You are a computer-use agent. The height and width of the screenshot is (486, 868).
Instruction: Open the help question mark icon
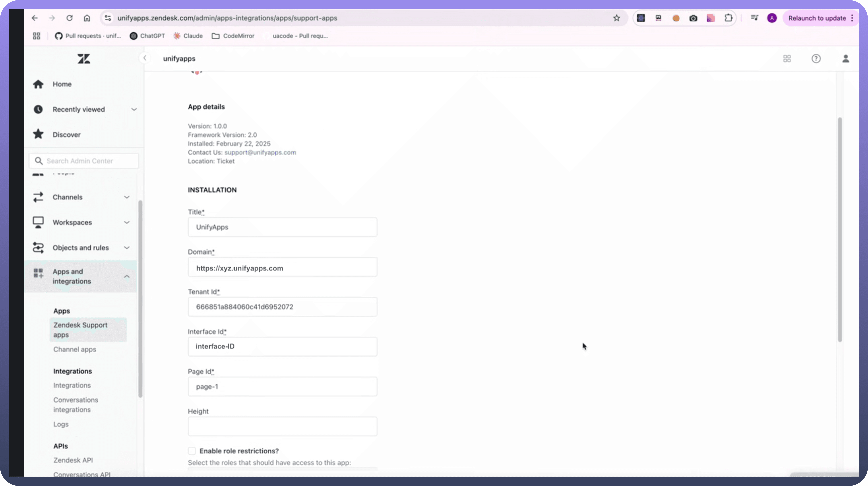pos(816,59)
